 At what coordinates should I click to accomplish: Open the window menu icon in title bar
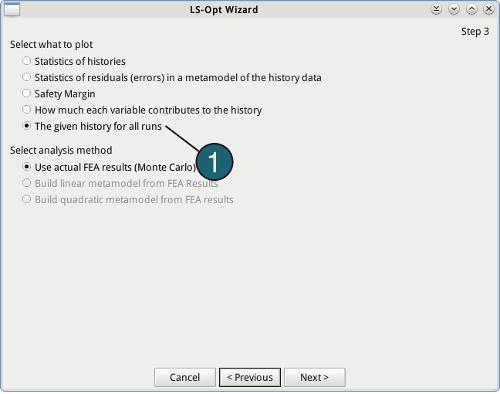pyautogui.click(x=12, y=9)
